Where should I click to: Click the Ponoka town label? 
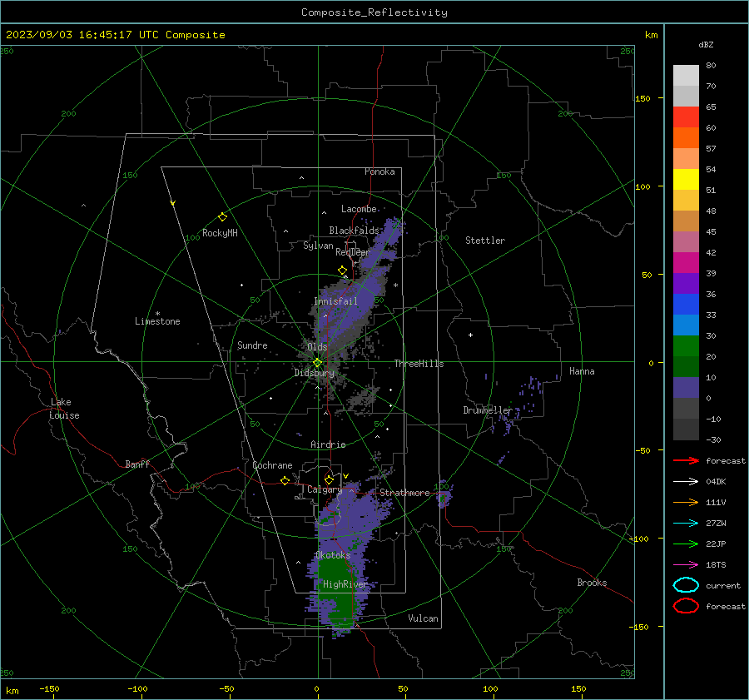(x=379, y=171)
